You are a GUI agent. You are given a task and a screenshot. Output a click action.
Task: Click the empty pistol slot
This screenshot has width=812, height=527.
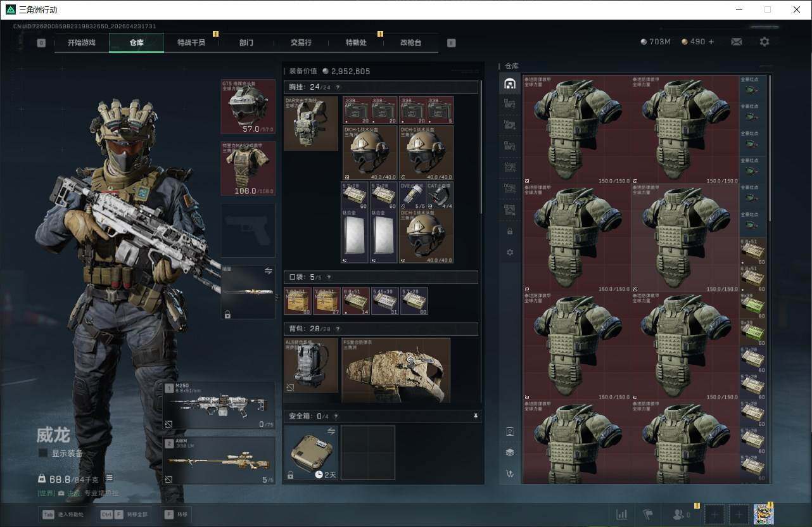coord(248,230)
